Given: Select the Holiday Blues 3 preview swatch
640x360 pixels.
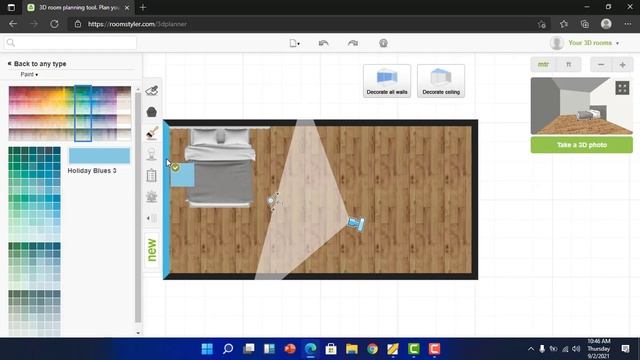Looking at the screenshot, I should point(99,156).
